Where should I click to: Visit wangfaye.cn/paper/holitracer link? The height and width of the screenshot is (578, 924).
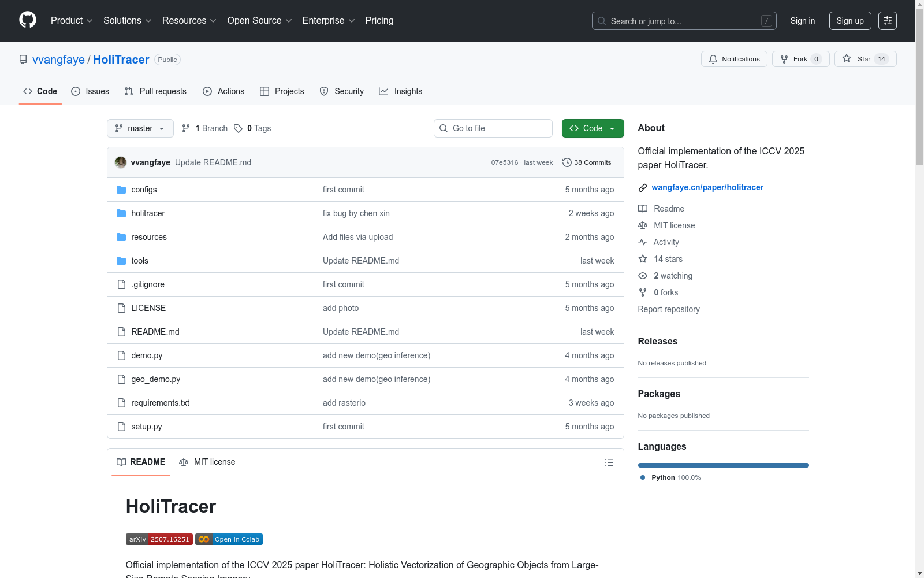tap(707, 187)
